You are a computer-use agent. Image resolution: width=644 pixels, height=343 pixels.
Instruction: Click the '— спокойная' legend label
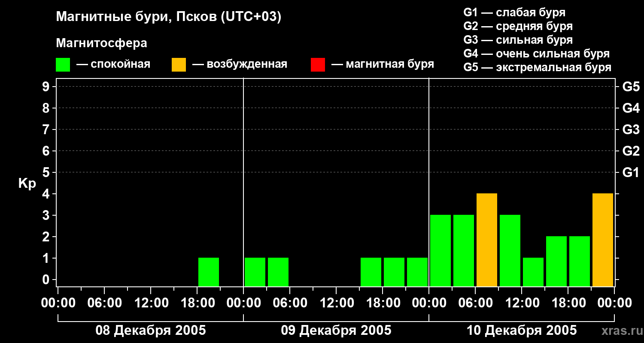(113, 64)
